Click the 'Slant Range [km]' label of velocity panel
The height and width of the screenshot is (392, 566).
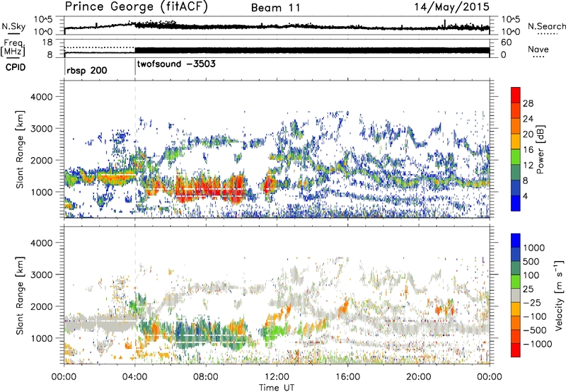coord(20,295)
